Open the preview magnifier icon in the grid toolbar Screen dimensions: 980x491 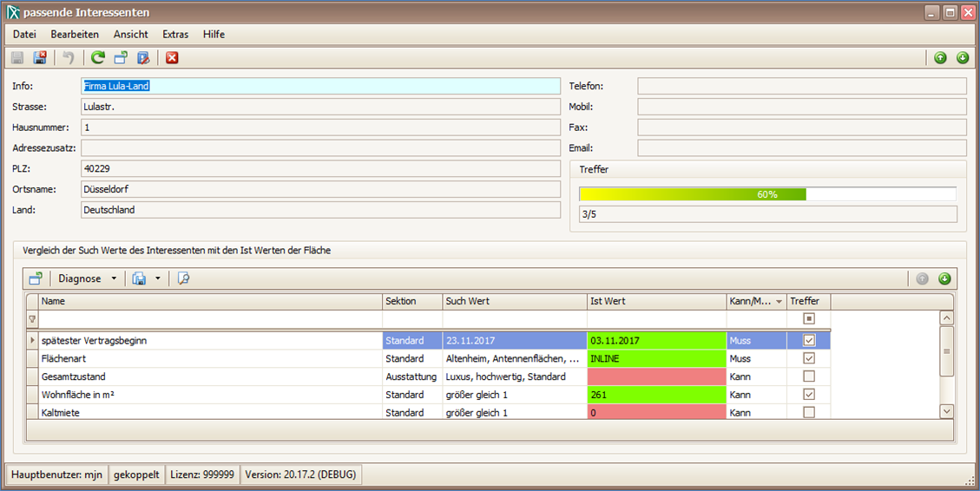(183, 278)
